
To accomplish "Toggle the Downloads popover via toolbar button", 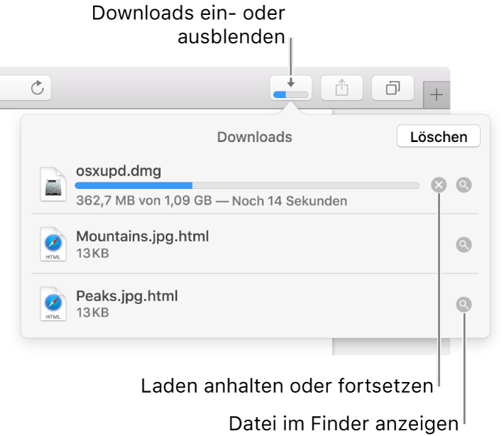I will (x=291, y=88).
